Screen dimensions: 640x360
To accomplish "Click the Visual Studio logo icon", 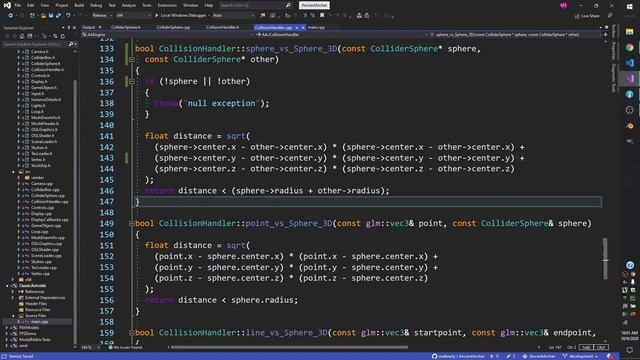I will coord(7,5).
